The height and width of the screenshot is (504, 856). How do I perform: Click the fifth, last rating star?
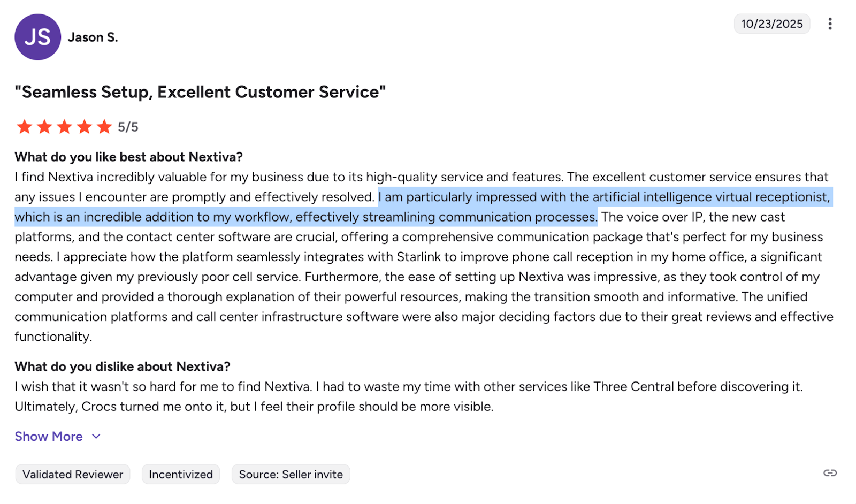[x=104, y=127]
